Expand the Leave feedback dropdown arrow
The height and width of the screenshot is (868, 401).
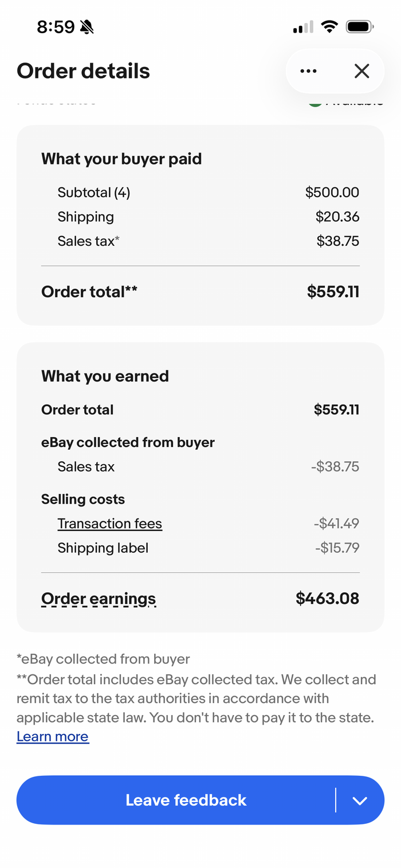point(360,800)
